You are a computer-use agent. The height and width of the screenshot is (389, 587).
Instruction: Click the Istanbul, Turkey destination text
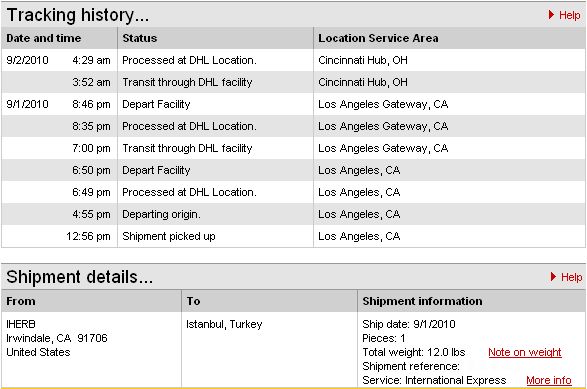224,324
